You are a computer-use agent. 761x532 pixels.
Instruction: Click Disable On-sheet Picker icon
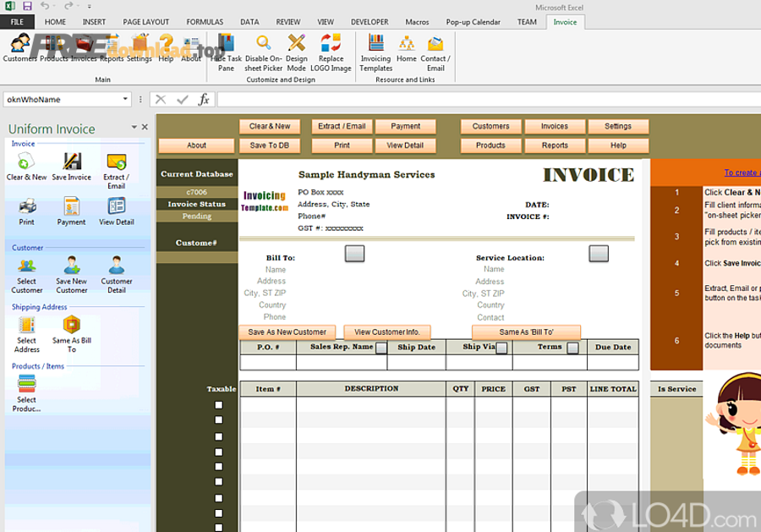(264, 53)
